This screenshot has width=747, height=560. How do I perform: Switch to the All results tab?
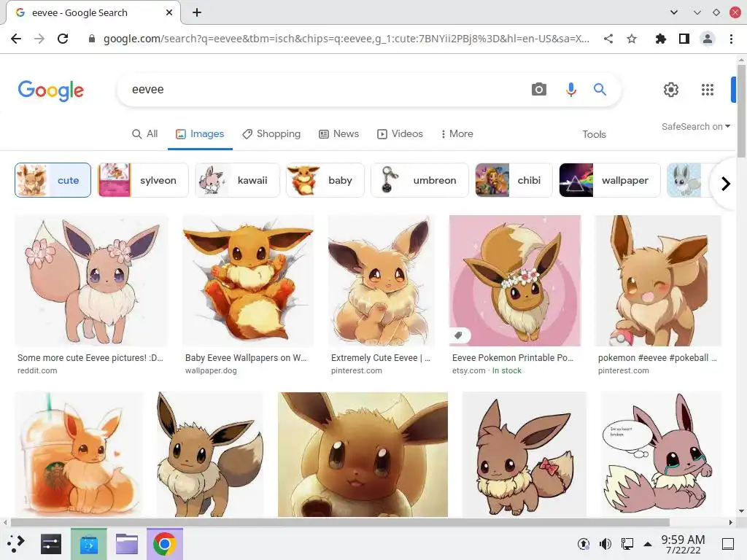point(145,134)
